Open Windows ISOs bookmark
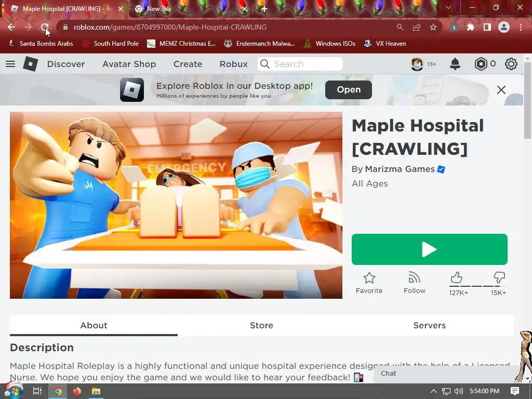Screen dimensions: 532x399 [x=329, y=44]
